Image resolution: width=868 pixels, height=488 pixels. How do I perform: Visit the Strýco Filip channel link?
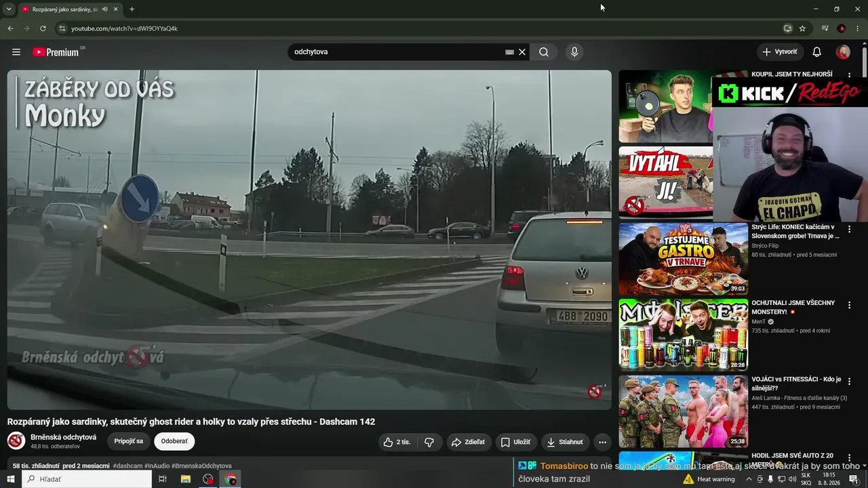(765, 245)
